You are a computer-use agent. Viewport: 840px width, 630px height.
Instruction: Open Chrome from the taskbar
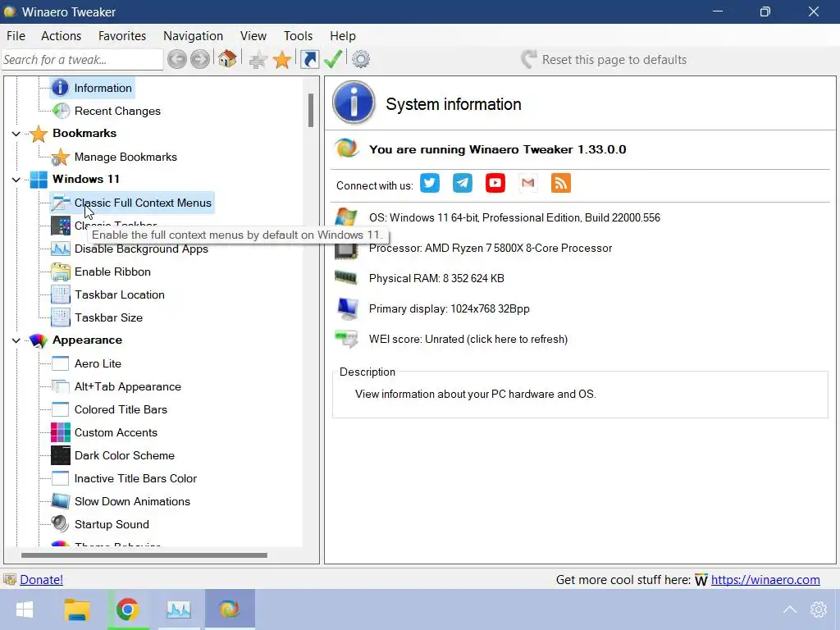[127, 609]
